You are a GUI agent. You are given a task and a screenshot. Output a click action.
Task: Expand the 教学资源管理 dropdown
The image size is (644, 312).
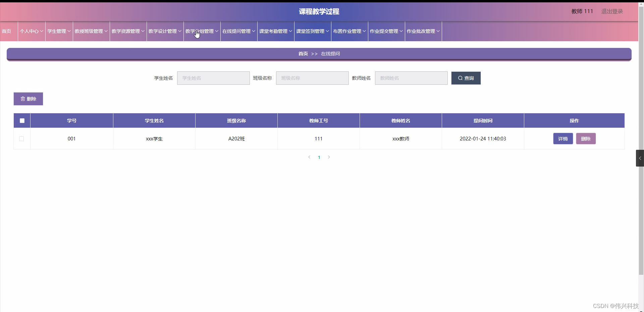[x=127, y=31]
